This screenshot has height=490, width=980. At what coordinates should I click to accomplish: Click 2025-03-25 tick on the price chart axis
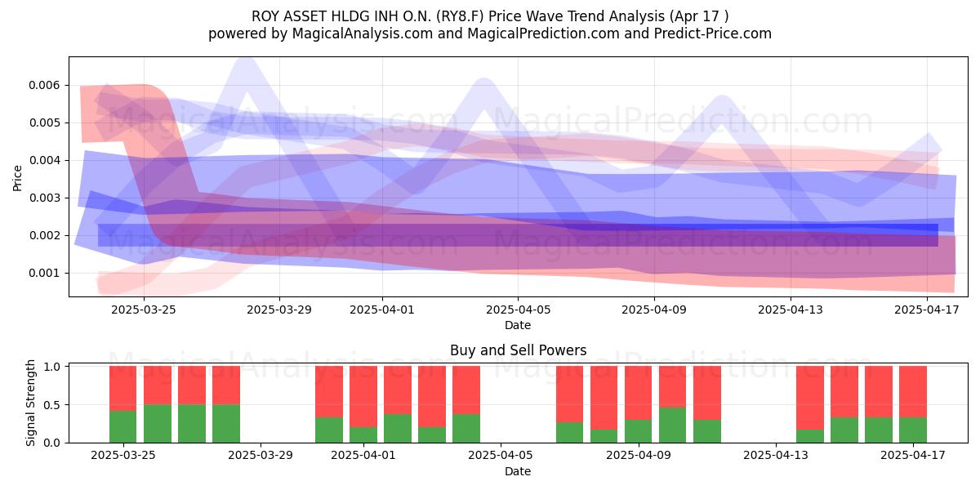[x=144, y=310]
